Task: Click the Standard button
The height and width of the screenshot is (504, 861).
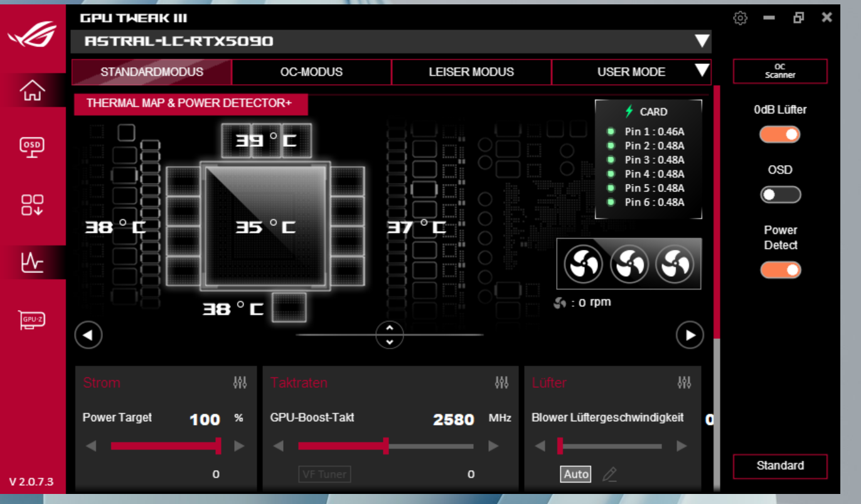Action: tap(780, 466)
